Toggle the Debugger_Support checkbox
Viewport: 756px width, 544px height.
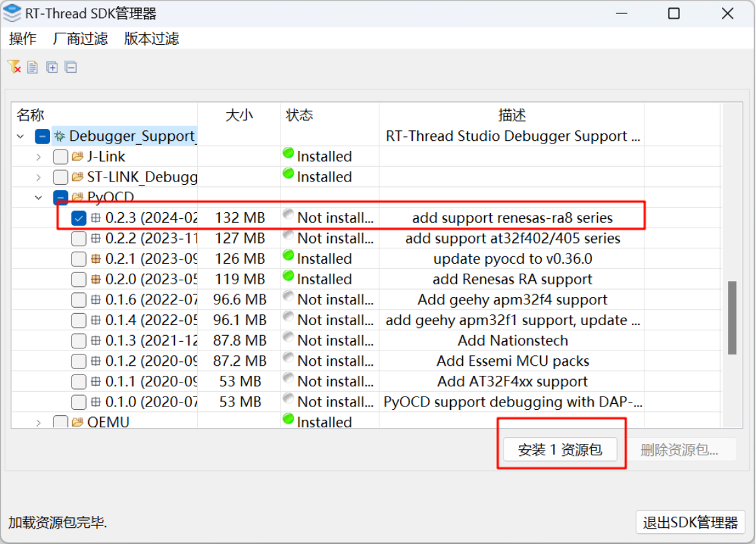[x=43, y=136]
